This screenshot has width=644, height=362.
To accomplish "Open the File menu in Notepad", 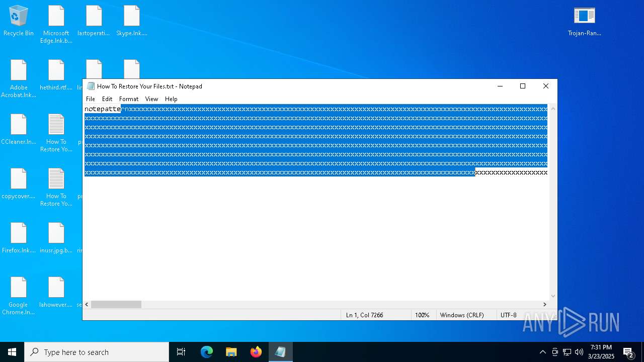I will click(x=91, y=99).
